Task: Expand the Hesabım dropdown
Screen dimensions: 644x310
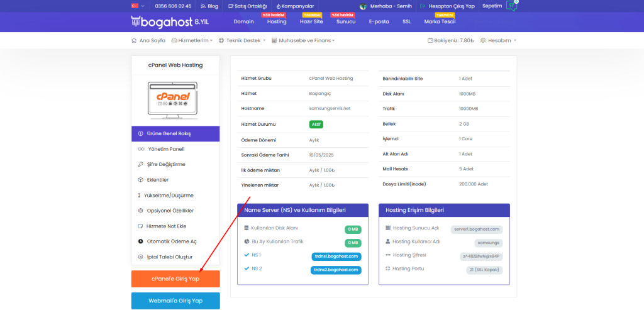Action: coord(498,41)
